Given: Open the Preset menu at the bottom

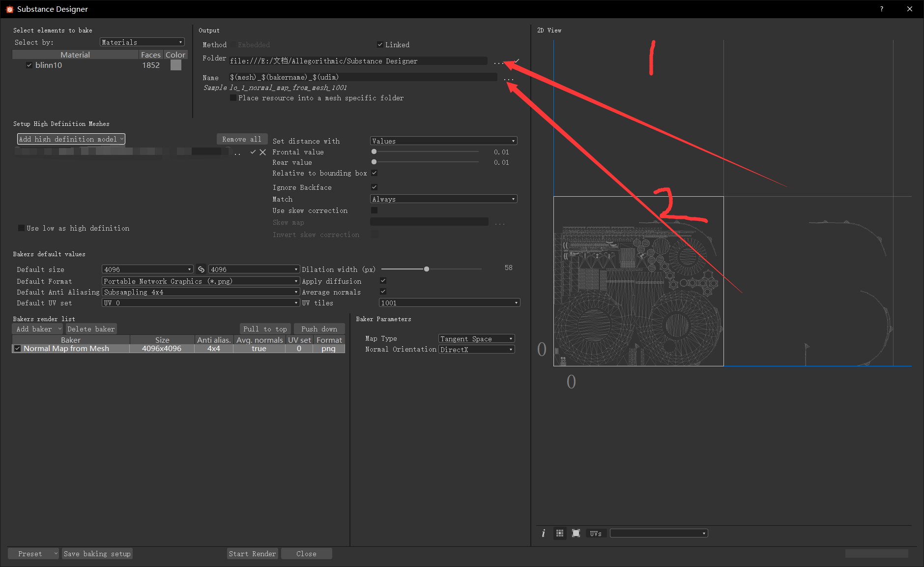Looking at the screenshot, I should (x=32, y=553).
